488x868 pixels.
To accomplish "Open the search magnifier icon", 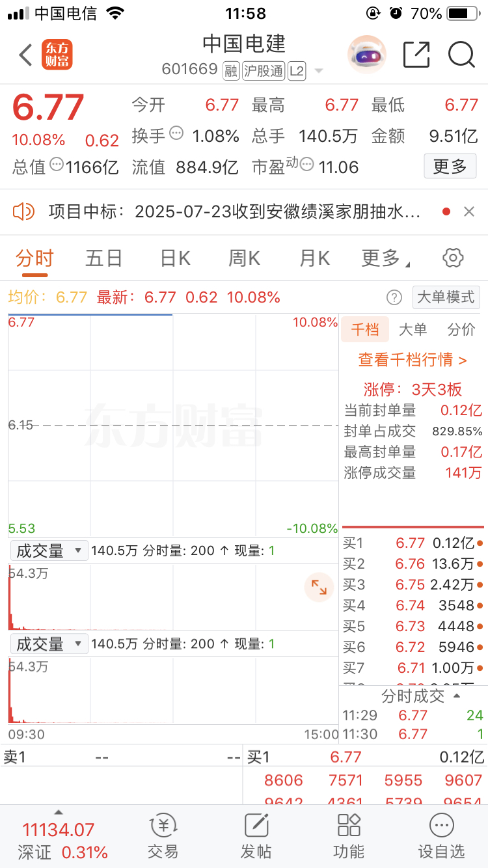I will (x=461, y=55).
